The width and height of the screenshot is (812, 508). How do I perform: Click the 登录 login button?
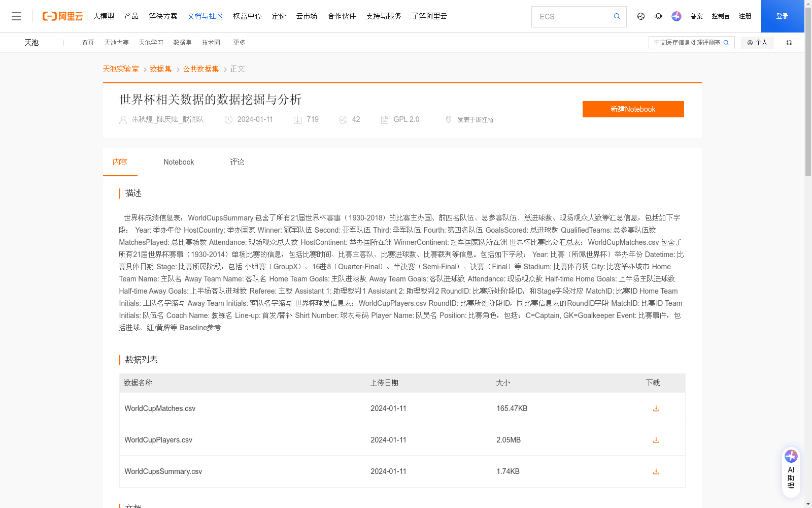tap(782, 16)
